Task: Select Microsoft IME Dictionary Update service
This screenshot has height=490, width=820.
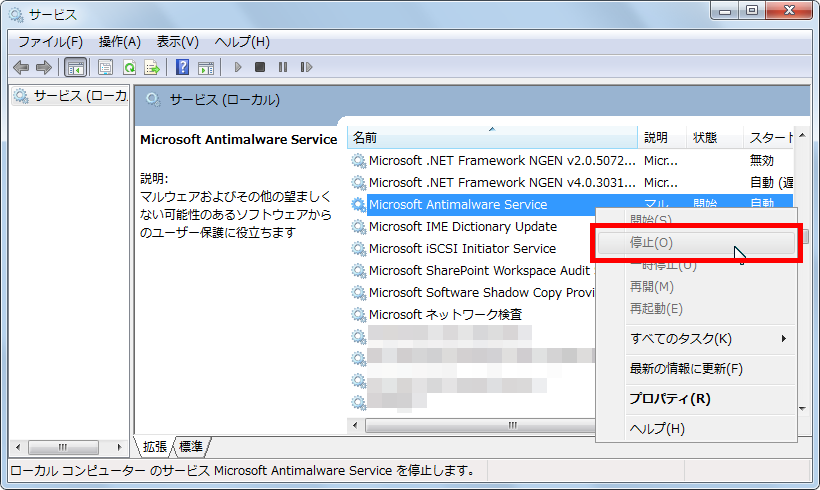Action: (x=463, y=226)
